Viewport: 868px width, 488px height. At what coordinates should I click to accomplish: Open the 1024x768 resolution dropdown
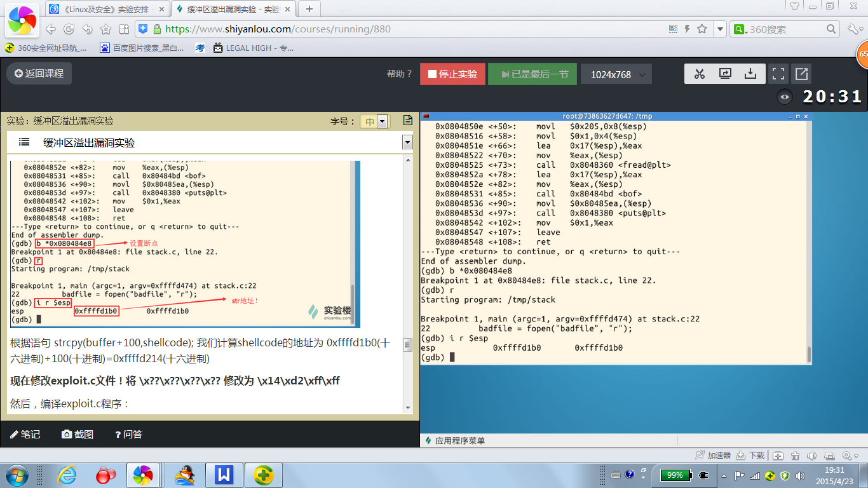(x=616, y=74)
